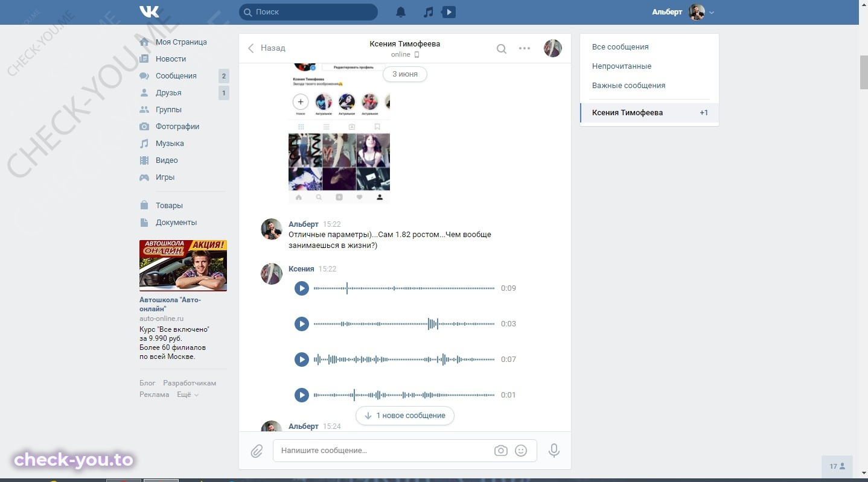The height and width of the screenshot is (482, 868).
Task: Open Друзья in sidebar
Action: coord(168,93)
